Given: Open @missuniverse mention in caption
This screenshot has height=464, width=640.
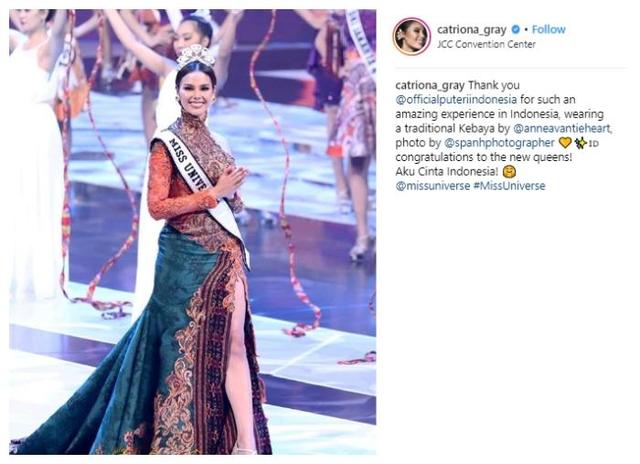Looking at the screenshot, I should pos(433,186).
